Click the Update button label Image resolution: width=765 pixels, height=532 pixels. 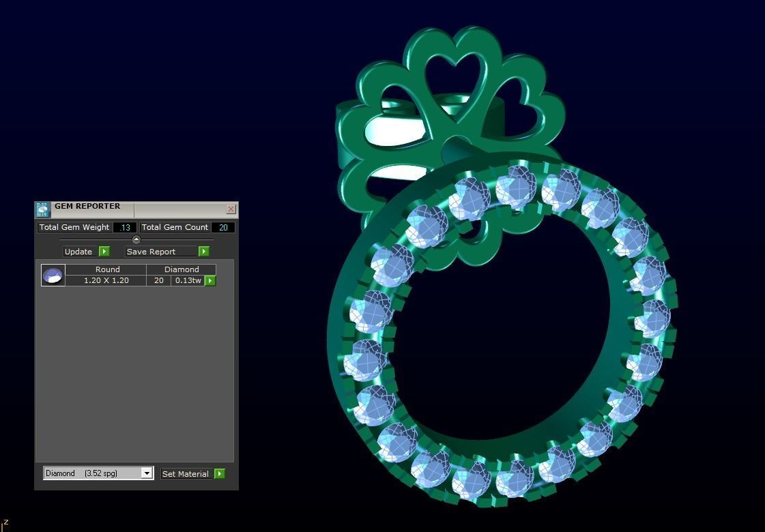tap(78, 252)
